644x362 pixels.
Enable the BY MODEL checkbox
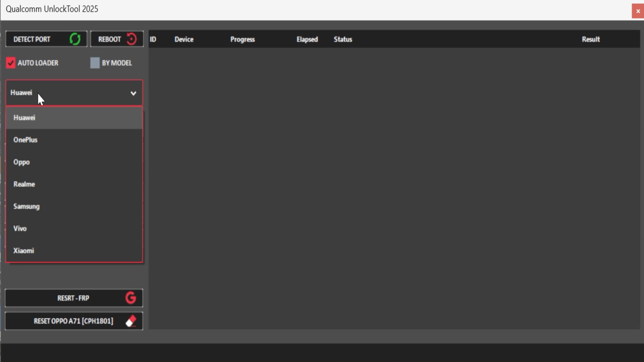pyautogui.click(x=95, y=63)
